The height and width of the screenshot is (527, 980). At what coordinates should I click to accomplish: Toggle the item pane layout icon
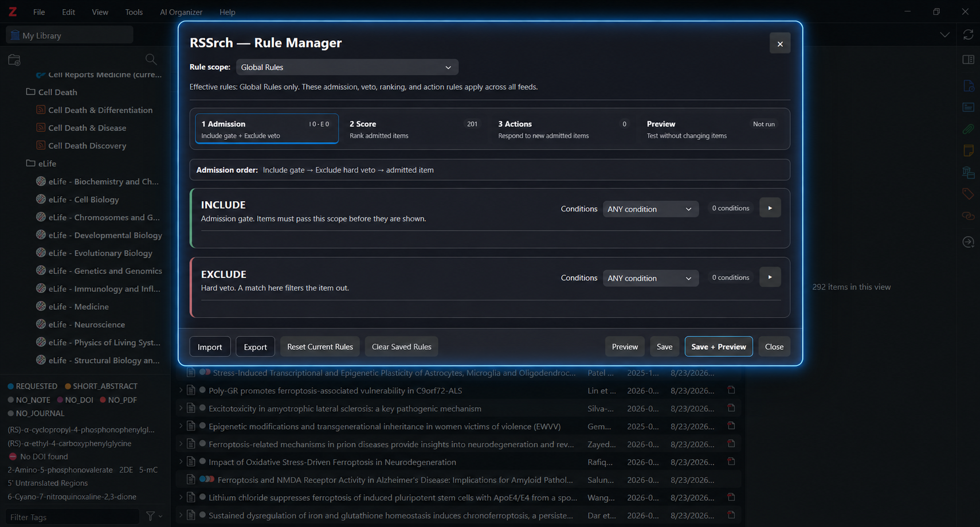point(968,60)
